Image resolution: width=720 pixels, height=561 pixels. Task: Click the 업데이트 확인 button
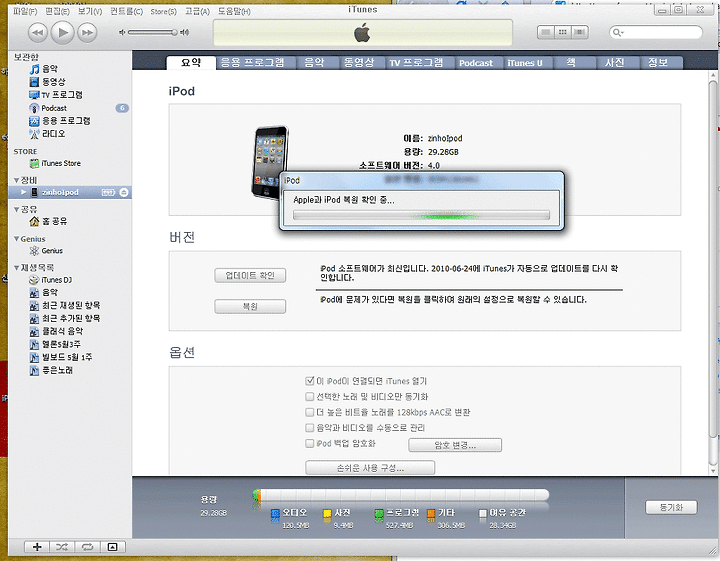250,275
